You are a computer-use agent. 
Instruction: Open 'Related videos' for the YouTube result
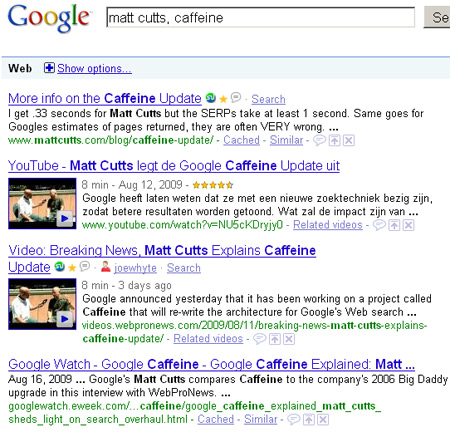pos(328,225)
